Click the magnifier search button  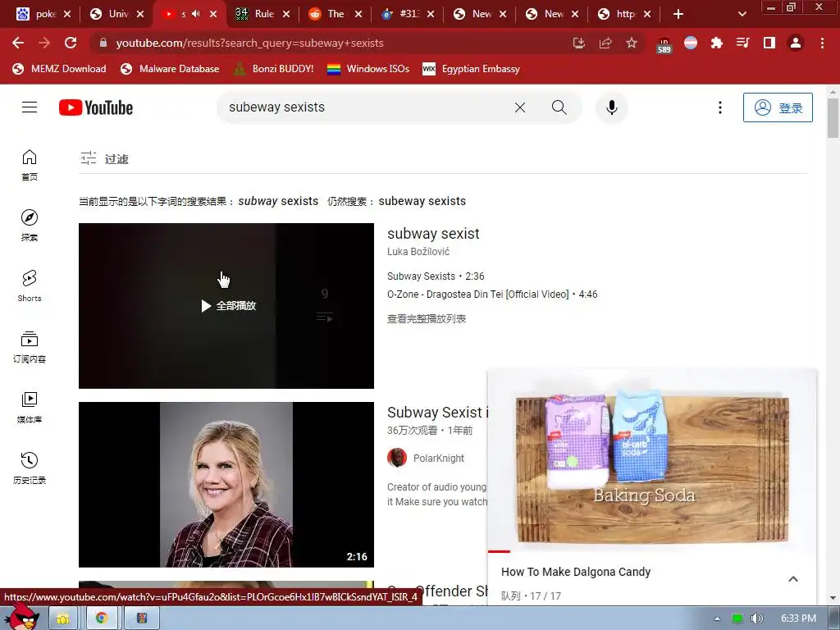(559, 107)
